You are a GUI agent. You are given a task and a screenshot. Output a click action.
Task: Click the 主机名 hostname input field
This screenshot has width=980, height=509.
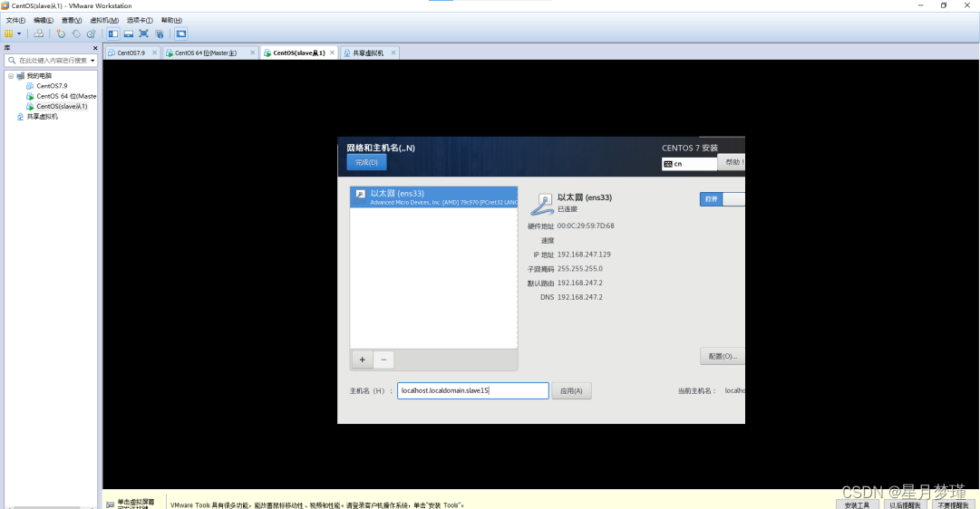(x=473, y=391)
